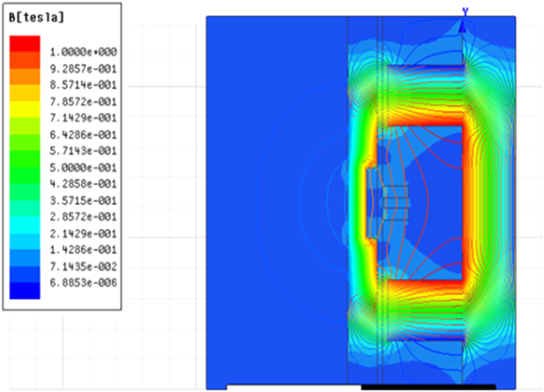This screenshot has height=392, width=544.
Task: Select the 7.8572e-001 legend value
Action: (83, 102)
